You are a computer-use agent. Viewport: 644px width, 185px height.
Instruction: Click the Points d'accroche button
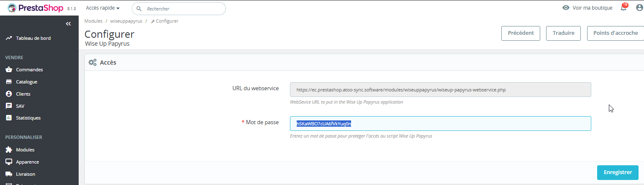click(615, 33)
